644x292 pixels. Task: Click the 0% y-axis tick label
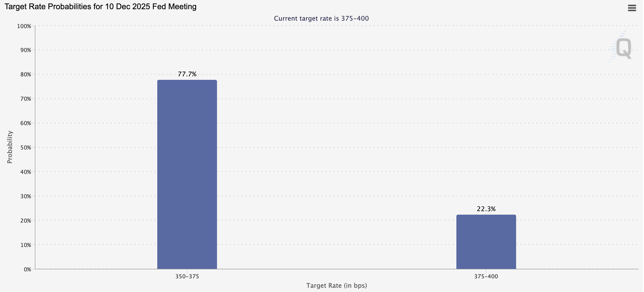point(27,270)
